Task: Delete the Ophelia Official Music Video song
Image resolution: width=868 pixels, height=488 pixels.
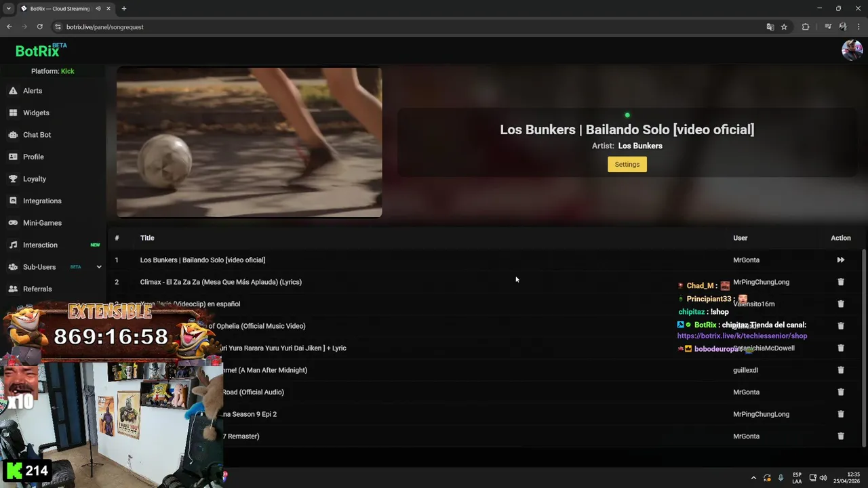Action: point(840,326)
